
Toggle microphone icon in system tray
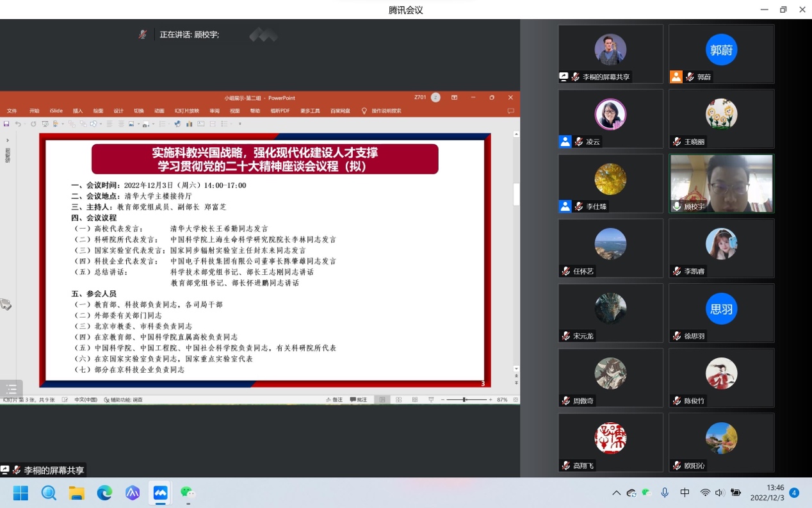click(665, 493)
